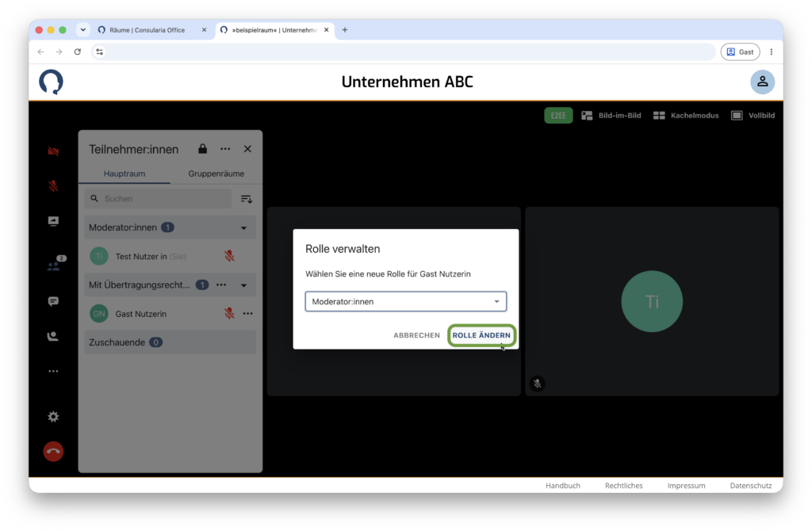The image size is (812, 531).
Task: Click site info icon in address bar
Action: coord(99,52)
